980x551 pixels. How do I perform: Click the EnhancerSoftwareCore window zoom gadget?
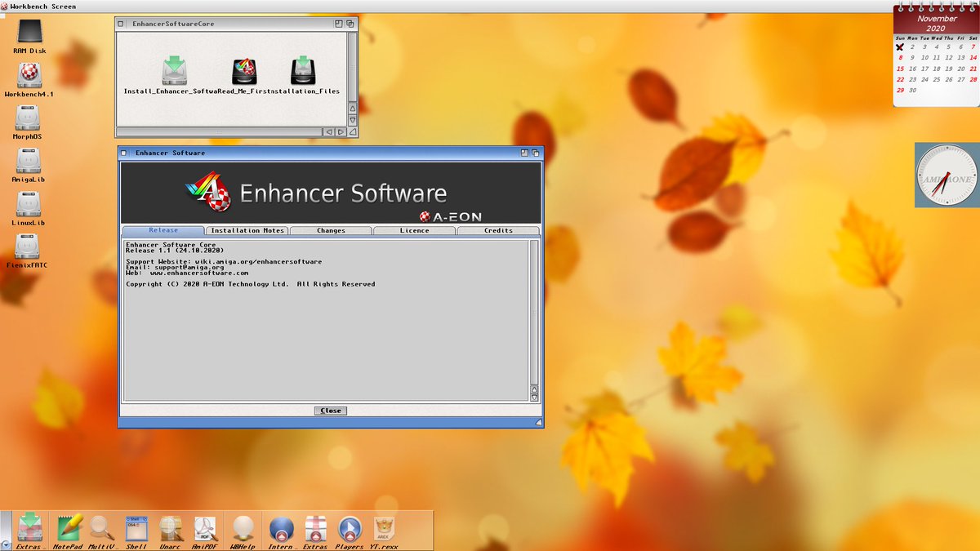(x=339, y=24)
